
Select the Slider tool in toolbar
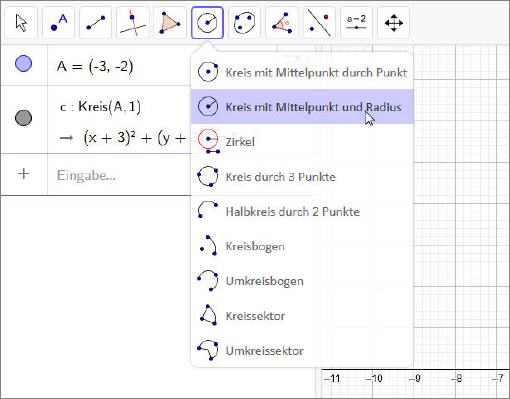(x=356, y=23)
